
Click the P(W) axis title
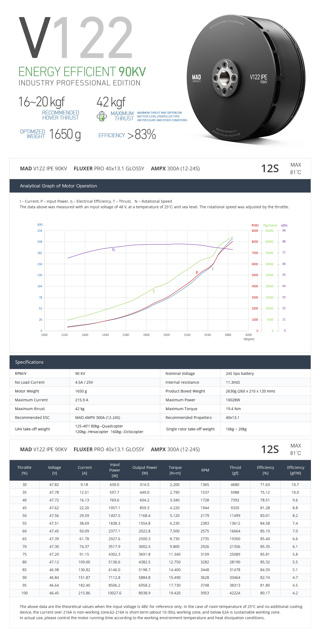[255, 225]
